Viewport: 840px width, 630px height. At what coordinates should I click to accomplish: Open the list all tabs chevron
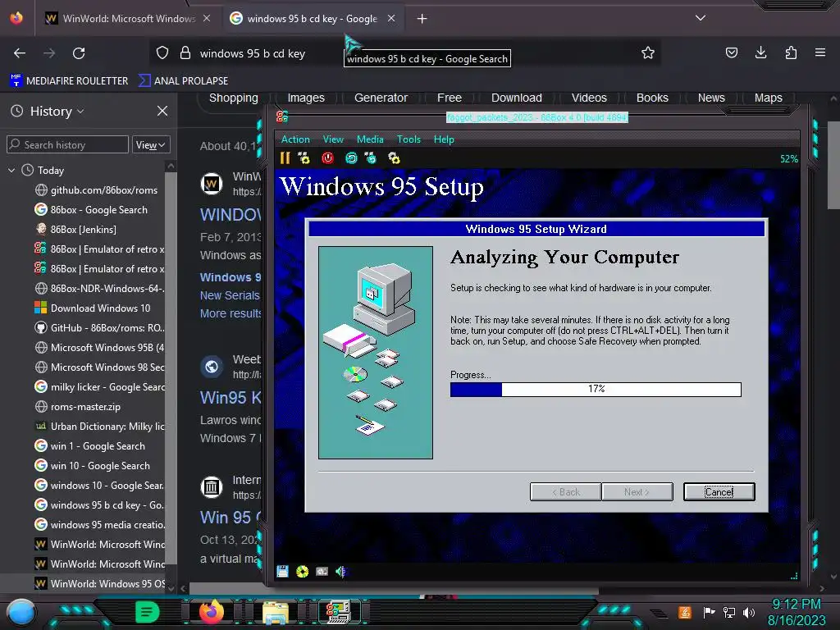701,18
